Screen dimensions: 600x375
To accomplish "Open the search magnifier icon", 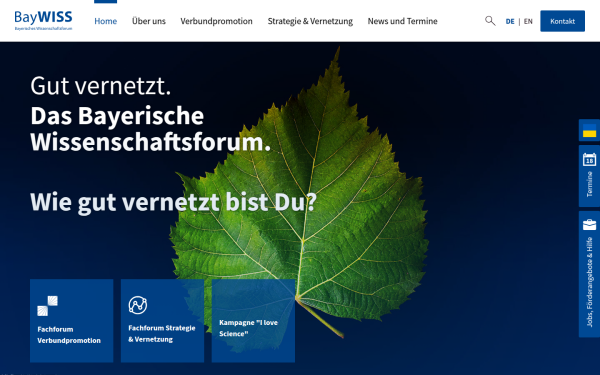I will tap(490, 21).
